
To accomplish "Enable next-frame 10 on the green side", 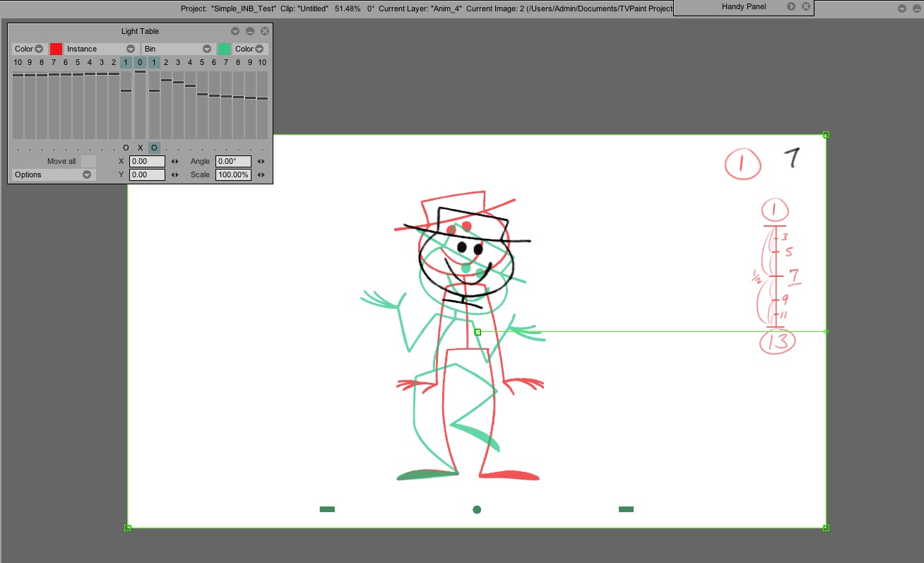I will (262, 62).
